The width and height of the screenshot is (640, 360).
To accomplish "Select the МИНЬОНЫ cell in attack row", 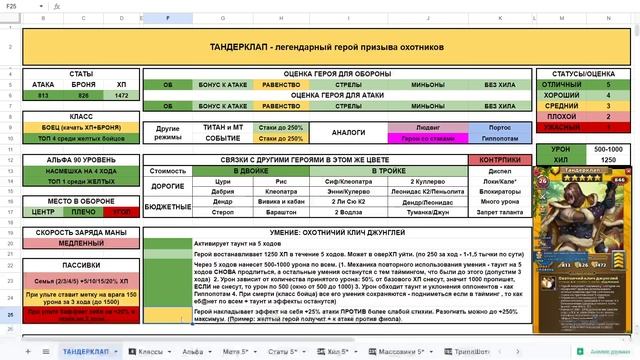I will click(428, 106).
